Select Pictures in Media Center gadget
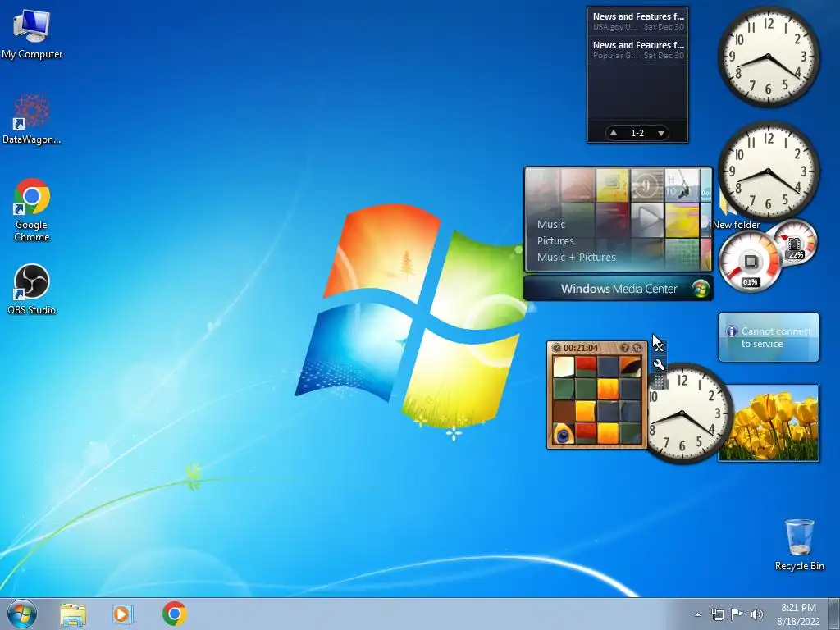The height and width of the screenshot is (630, 840). 555,240
